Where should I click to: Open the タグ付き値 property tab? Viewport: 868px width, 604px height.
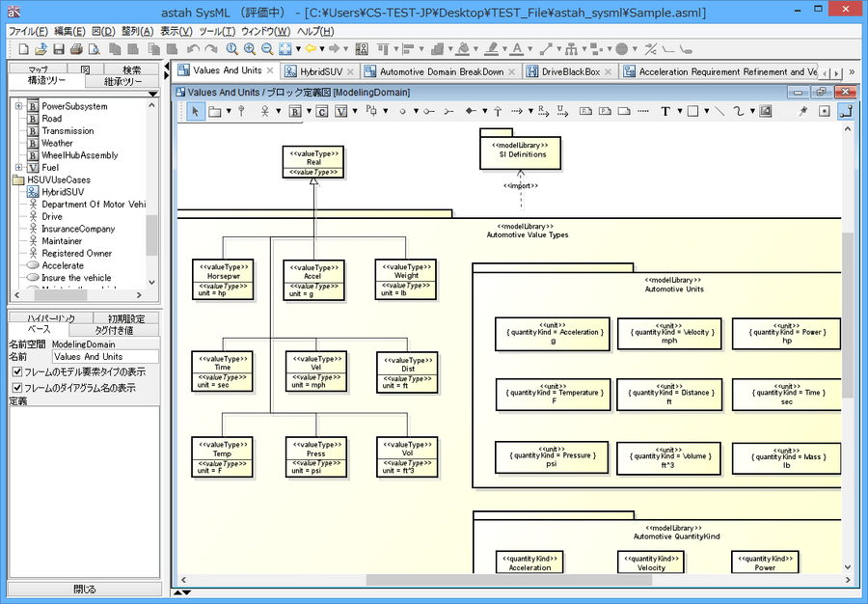pos(114,331)
